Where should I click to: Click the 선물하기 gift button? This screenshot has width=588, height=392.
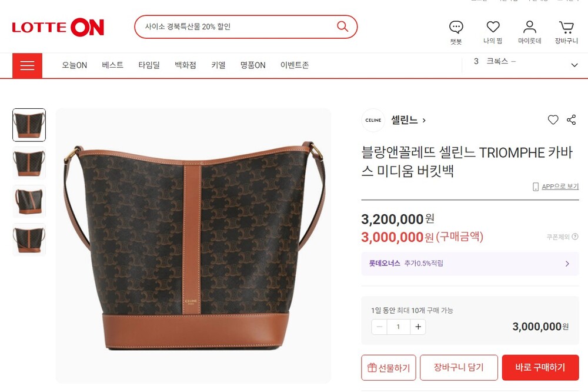(389, 367)
